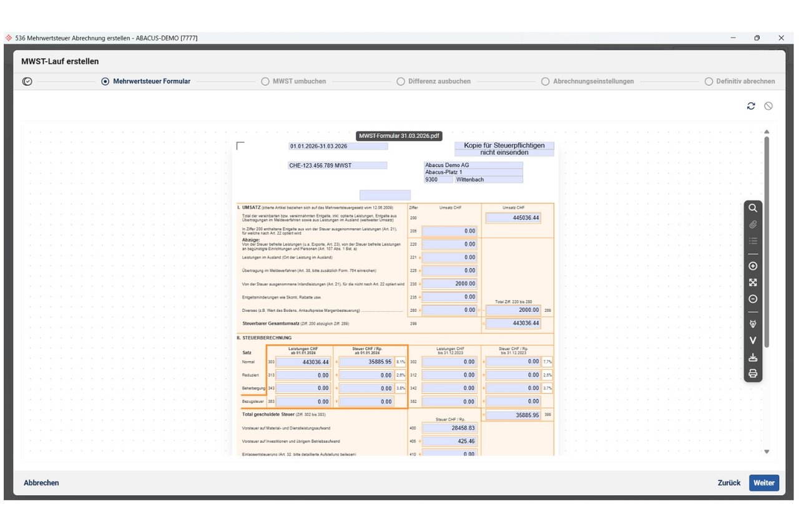Go to the first completed wizard step

point(27,81)
